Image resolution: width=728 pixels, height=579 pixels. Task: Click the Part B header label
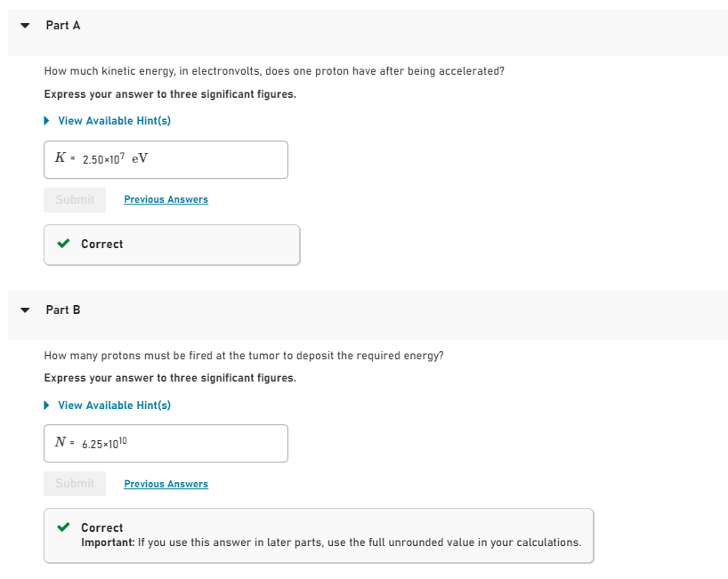63,310
